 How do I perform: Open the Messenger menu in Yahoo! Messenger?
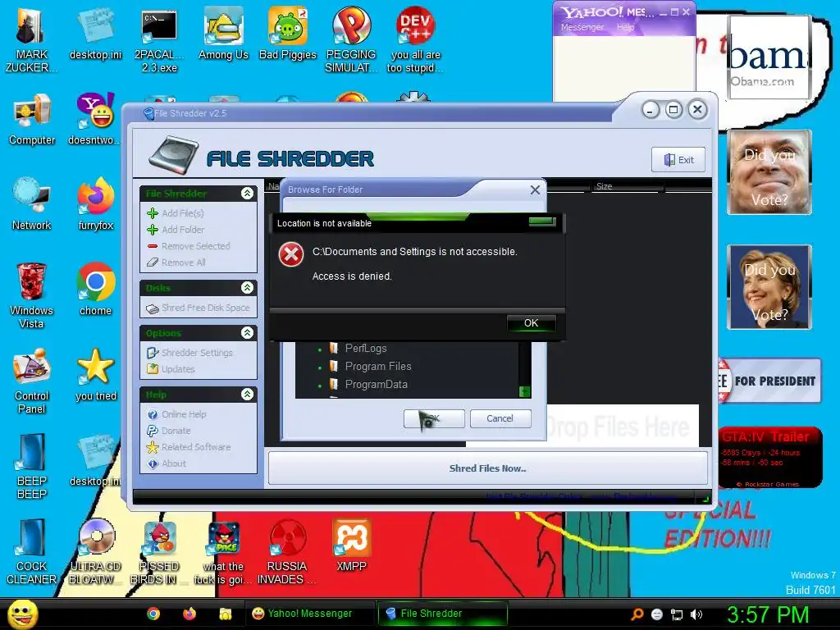[582, 27]
